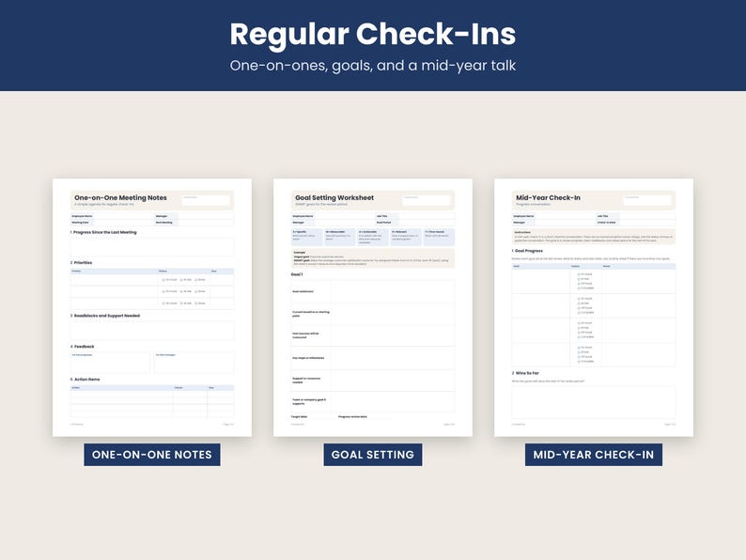This screenshot has height=560, width=746.
Task: Click "3 Roadblocks and Support Needed" heading
Action: 105,316
